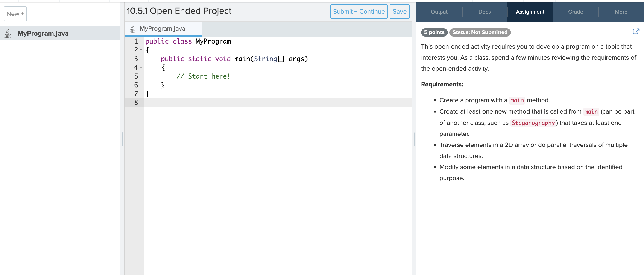The height and width of the screenshot is (275, 644).
Task: Click the '10.5.1 Open Ended Project' title
Action: coord(179,11)
